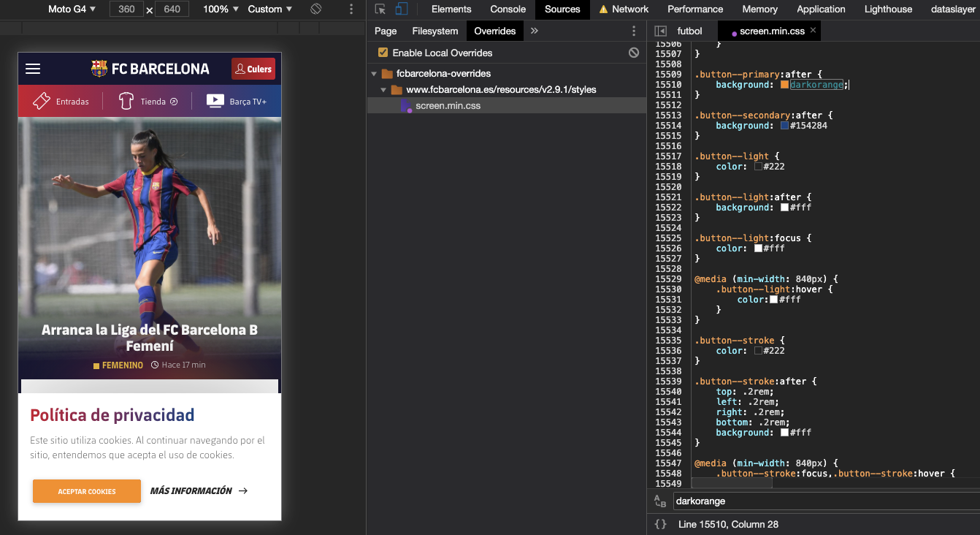This screenshot has height=535, width=980.
Task: Click the .button--stroke:after #fff swatch
Action: tap(784, 433)
